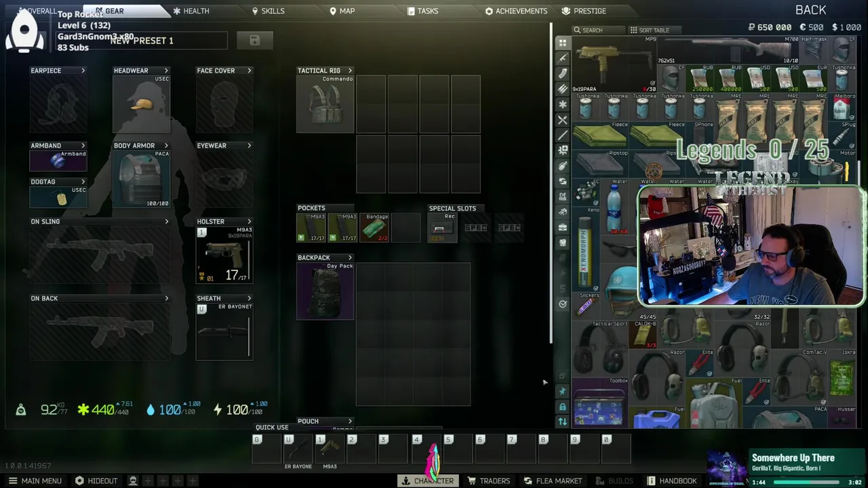Click the stash vertical scrollbar
The height and width of the screenshot is (488, 868).
coord(859,173)
